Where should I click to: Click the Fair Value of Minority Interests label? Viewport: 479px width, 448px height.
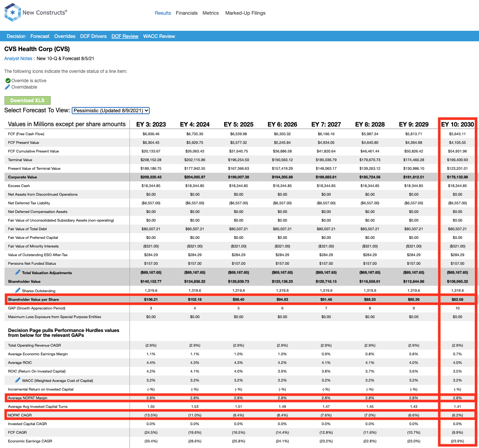click(x=33, y=246)
